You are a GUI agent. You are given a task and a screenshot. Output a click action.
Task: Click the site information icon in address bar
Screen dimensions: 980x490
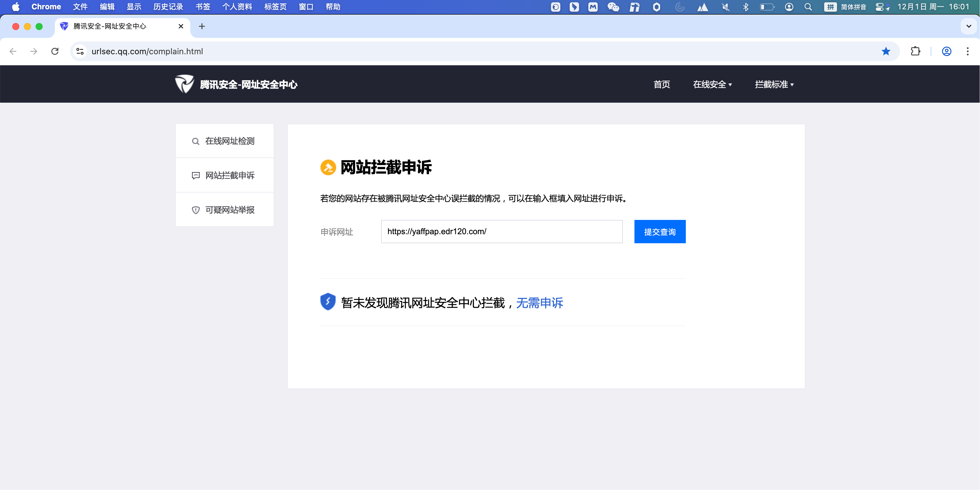click(x=80, y=51)
